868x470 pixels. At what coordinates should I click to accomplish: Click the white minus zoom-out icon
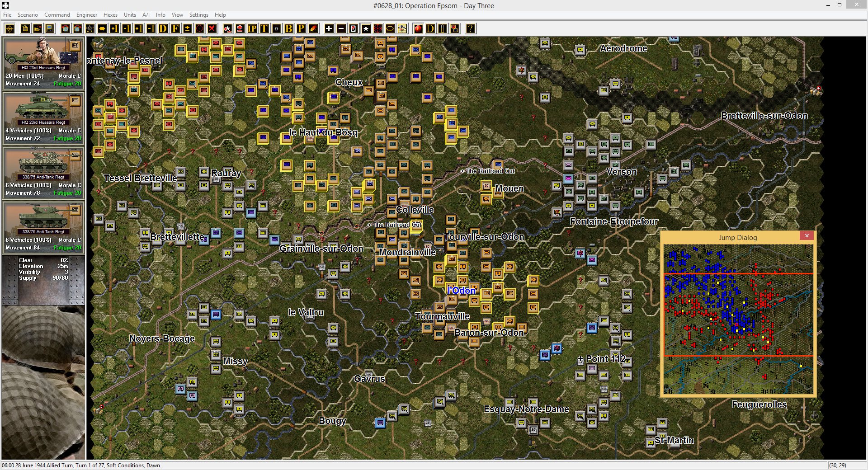(x=341, y=29)
